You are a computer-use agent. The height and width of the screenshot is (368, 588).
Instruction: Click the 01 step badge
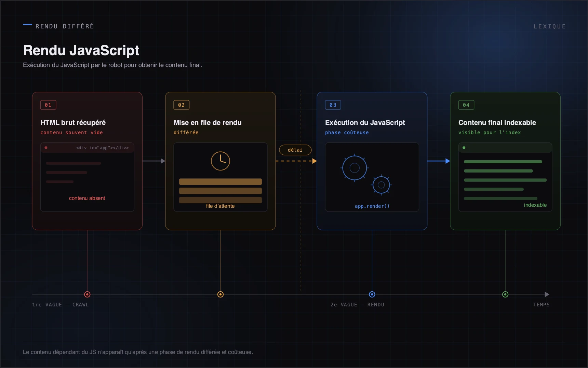pyautogui.click(x=48, y=105)
